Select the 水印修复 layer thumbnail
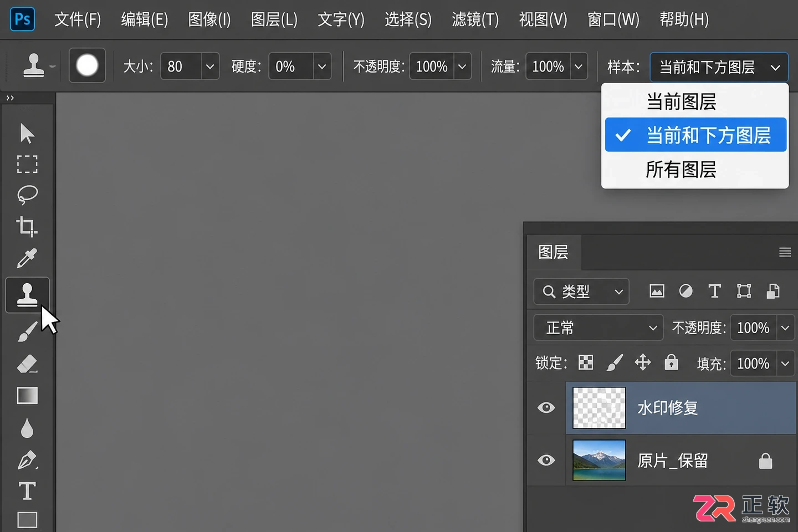 [x=599, y=408]
